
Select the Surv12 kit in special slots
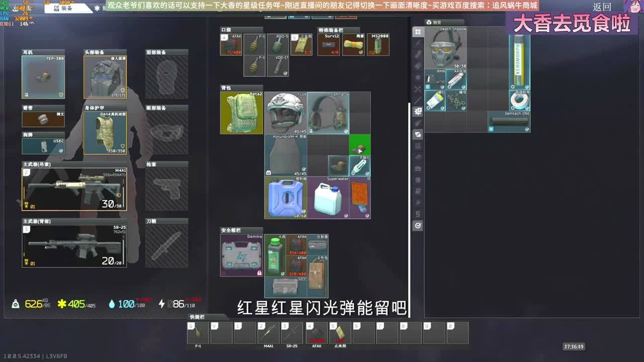click(x=329, y=44)
